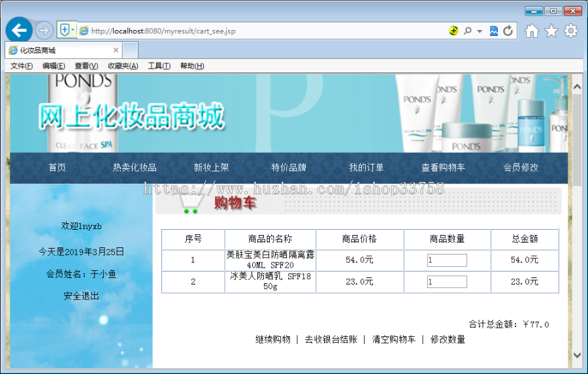Open 新妆上架 navigation link
Image resolution: width=588 pixels, height=374 pixels.
point(212,168)
